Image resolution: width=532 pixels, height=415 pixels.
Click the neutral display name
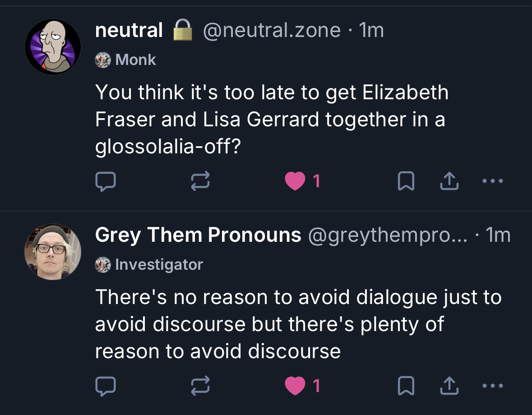129,30
